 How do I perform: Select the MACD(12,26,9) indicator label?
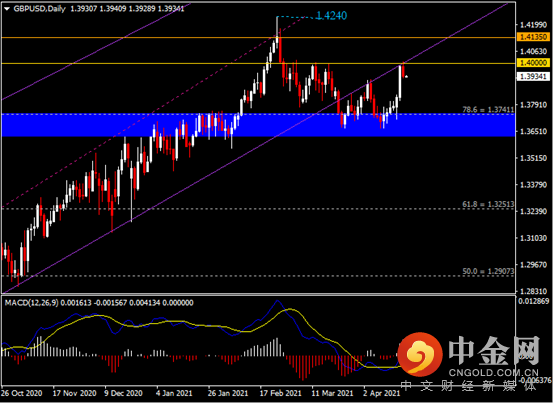point(31,303)
